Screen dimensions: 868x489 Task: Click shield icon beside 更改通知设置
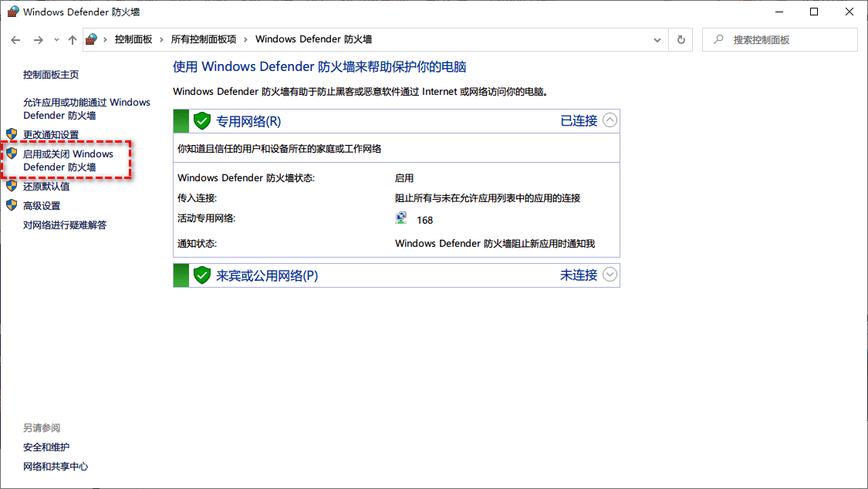[x=12, y=134]
